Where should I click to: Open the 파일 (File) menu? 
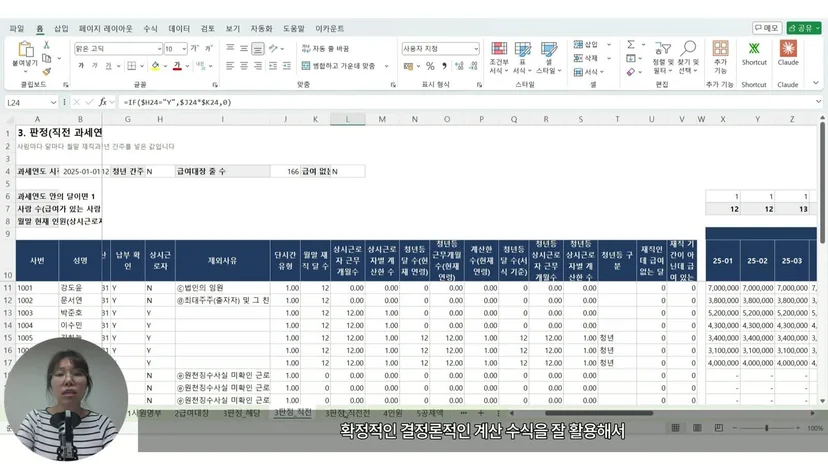[x=16, y=29]
